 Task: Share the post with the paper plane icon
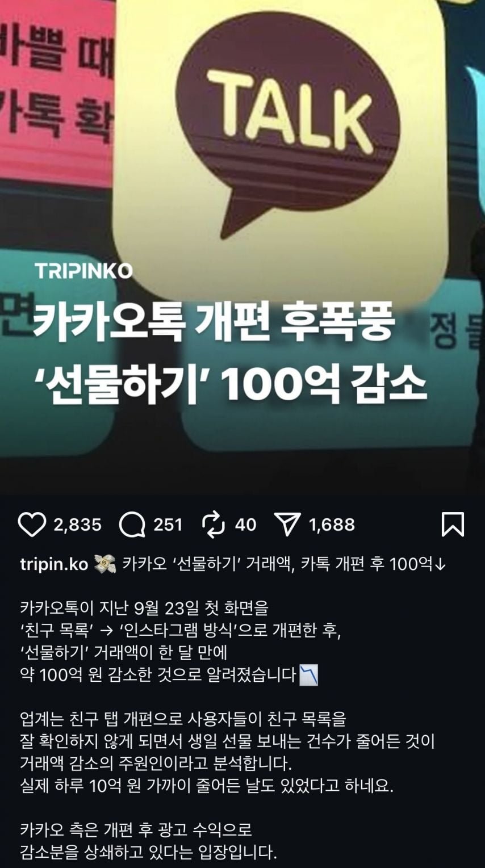coord(287,525)
